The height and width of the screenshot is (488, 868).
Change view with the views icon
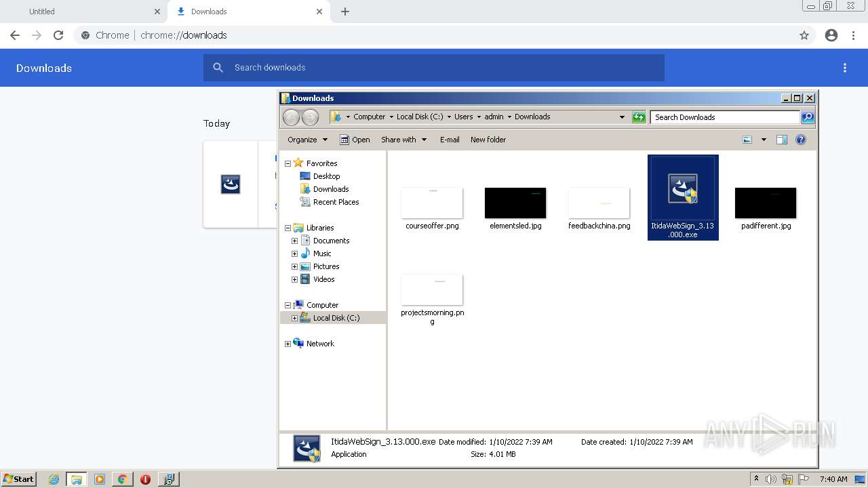pos(747,140)
